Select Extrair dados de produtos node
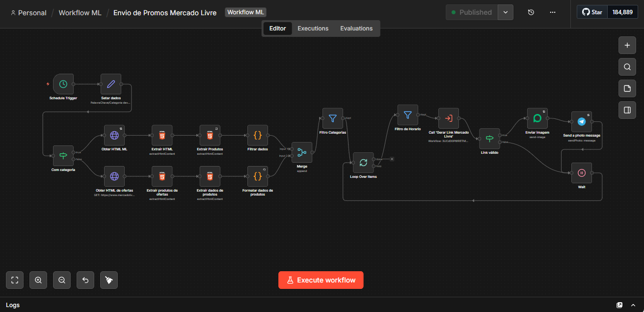644x312 pixels. (x=210, y=176)
